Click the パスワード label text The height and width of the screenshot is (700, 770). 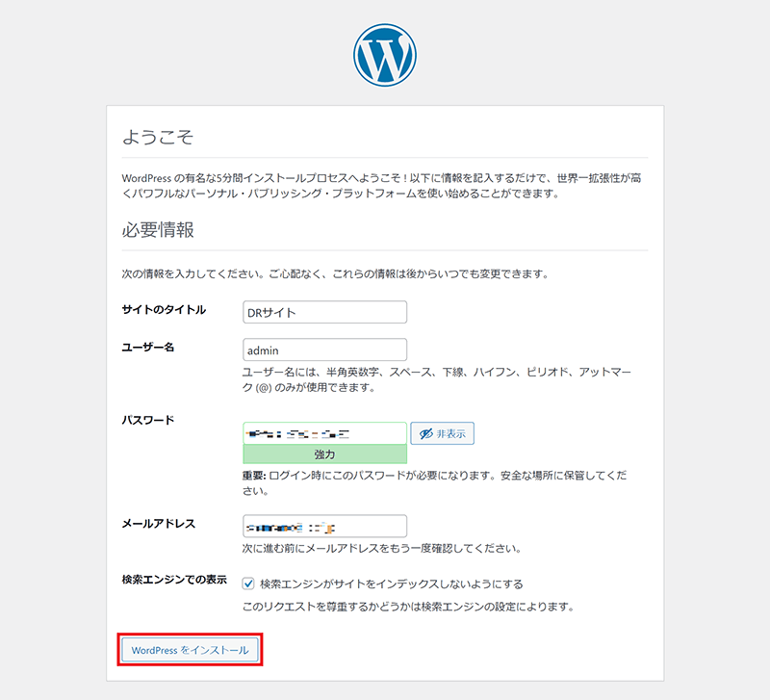point(147,421)
